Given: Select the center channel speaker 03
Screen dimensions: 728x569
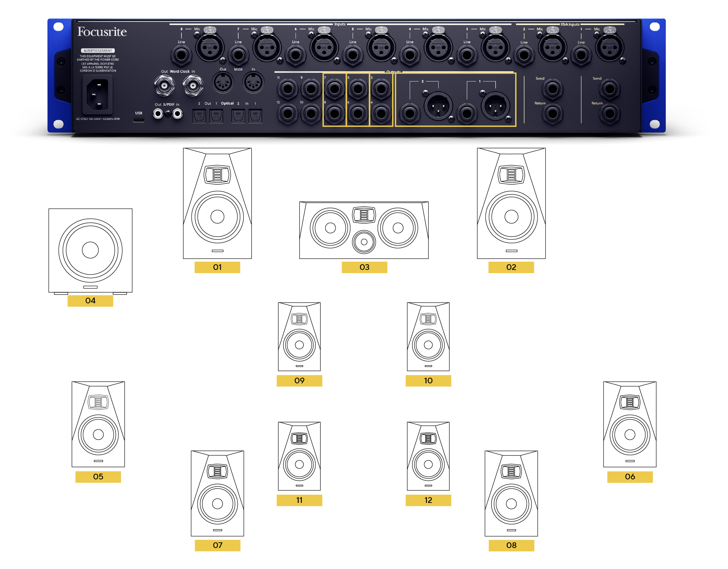Looking at the screenshot, I should click(x=364, y=230).
